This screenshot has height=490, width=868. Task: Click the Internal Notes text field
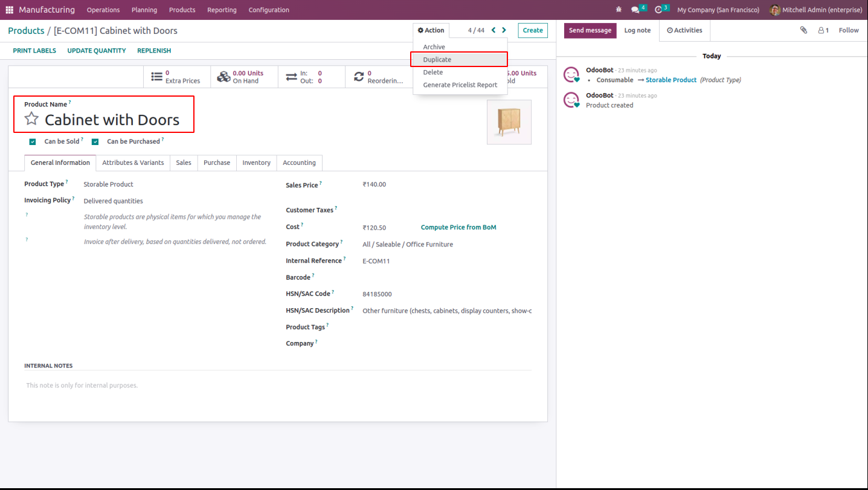tap(278, 385)
